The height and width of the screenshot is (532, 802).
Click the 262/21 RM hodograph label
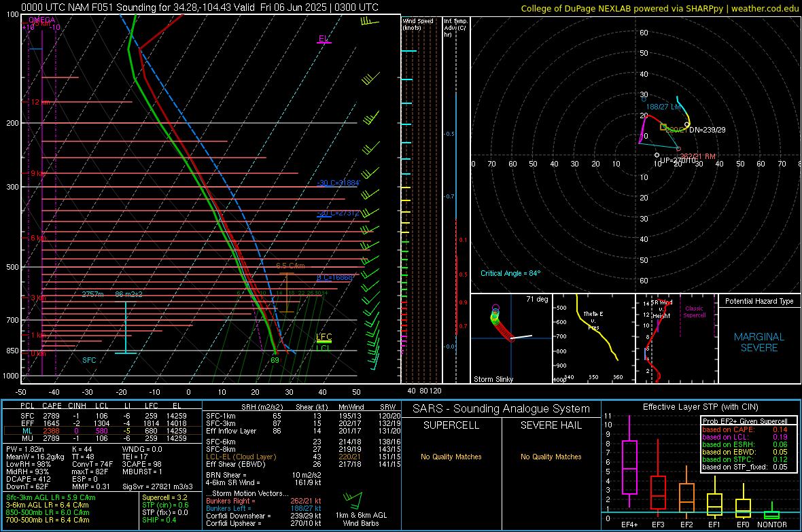pyautogui.click(x=697, y=156)
